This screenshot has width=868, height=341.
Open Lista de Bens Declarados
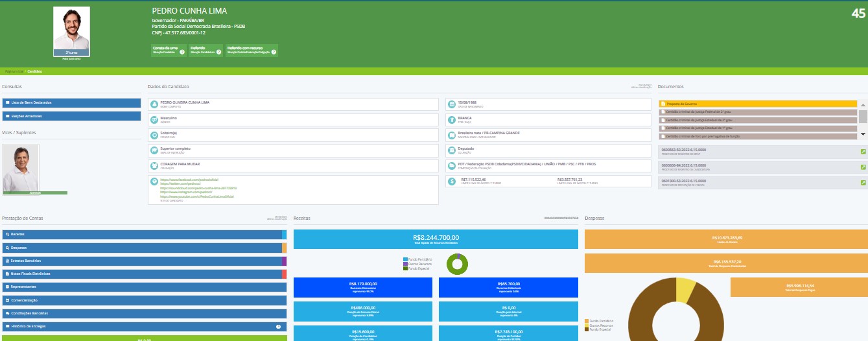tap(71, 102)
